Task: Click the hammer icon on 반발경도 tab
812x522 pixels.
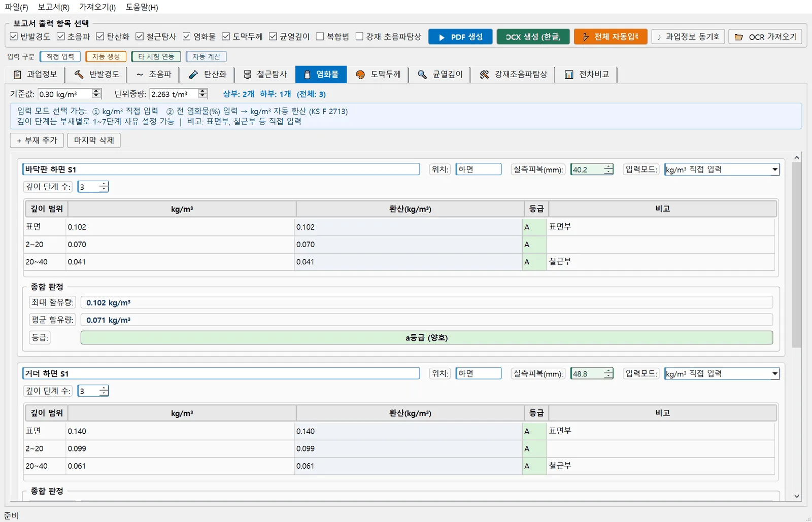Action: [x=79, y=75]
